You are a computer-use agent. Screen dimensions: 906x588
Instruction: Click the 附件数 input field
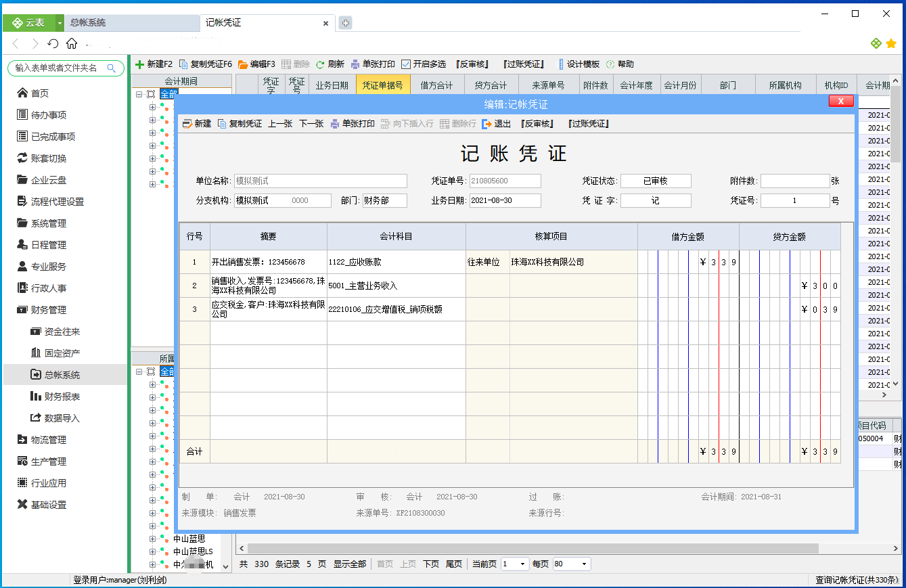[x=795, y=181]
